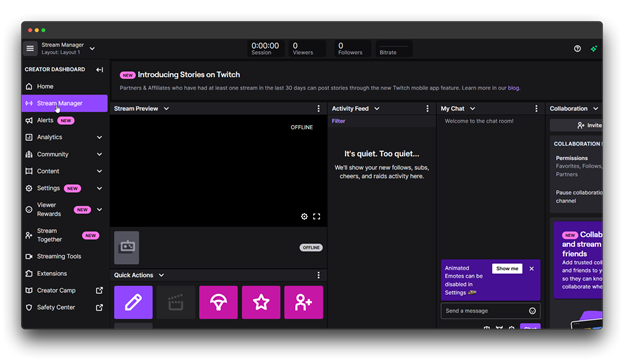Open Safety Center external link icon

pos(99,308)
